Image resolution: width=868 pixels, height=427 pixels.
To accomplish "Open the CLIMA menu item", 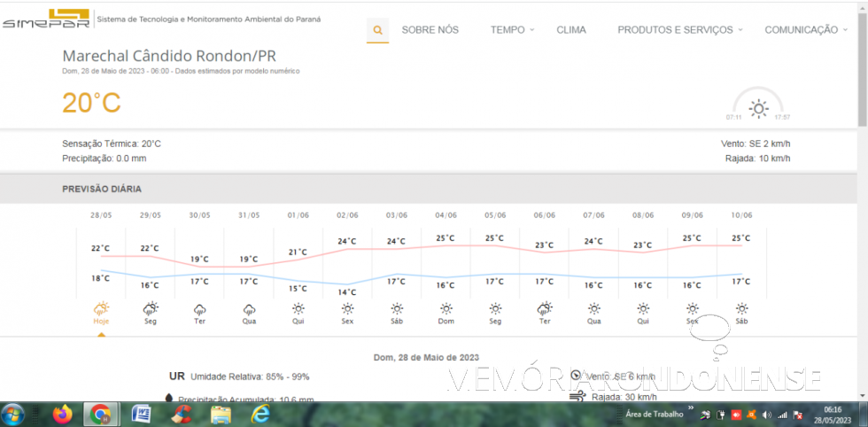I will point(571,30).
